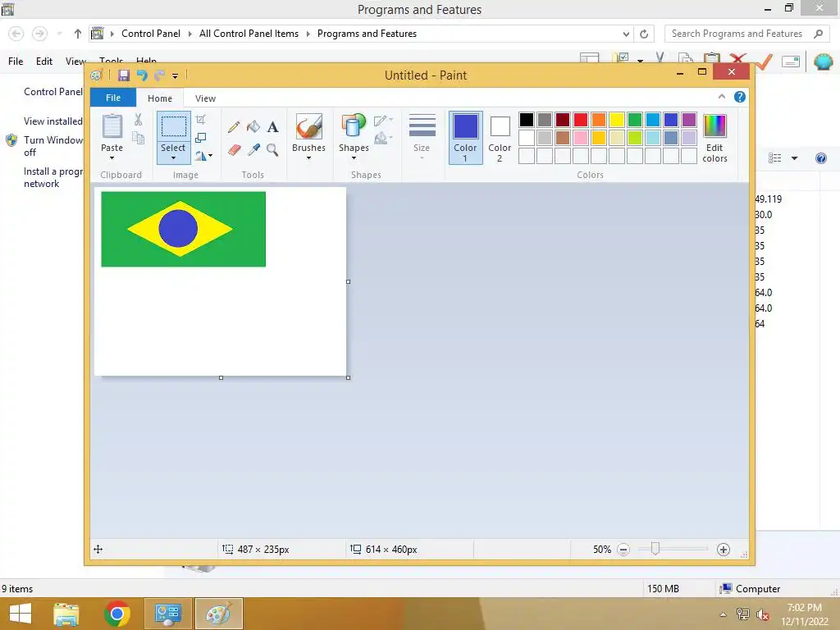Click Programs and Features in breadcrumb path
The image size is (840, 630).
pyautogui.click(x=367, y=34)
